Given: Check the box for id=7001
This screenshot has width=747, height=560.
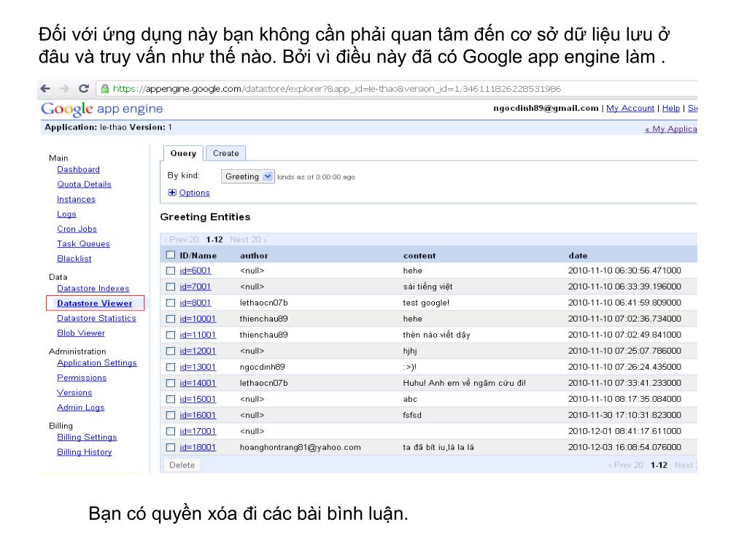Looking at the screenshot, I should click(x=171, y=287).
